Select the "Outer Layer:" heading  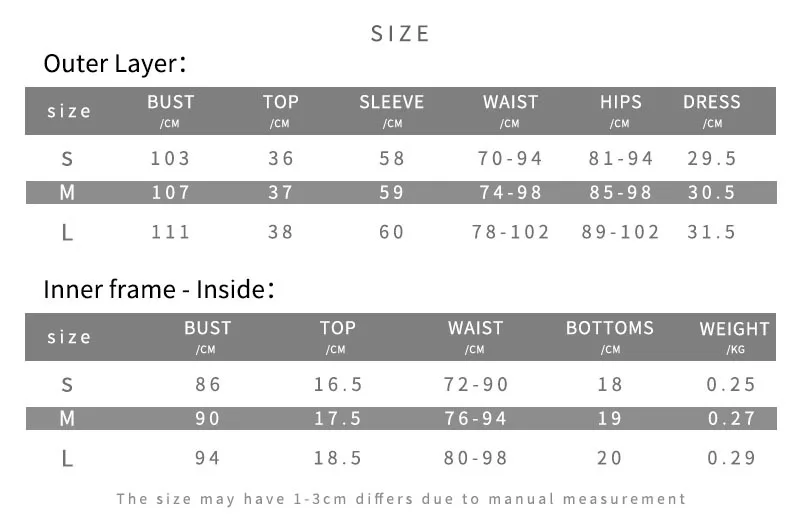coord(115,64)
